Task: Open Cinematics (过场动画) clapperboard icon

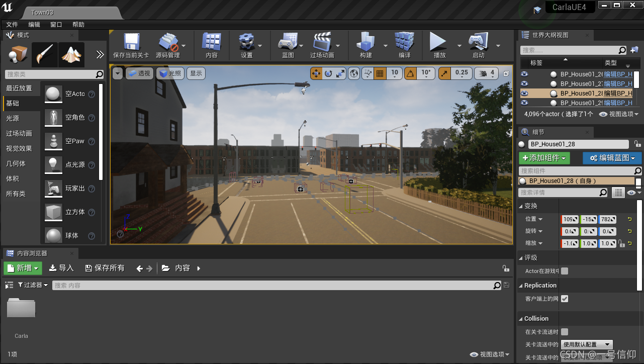Action: click(322, 42)
